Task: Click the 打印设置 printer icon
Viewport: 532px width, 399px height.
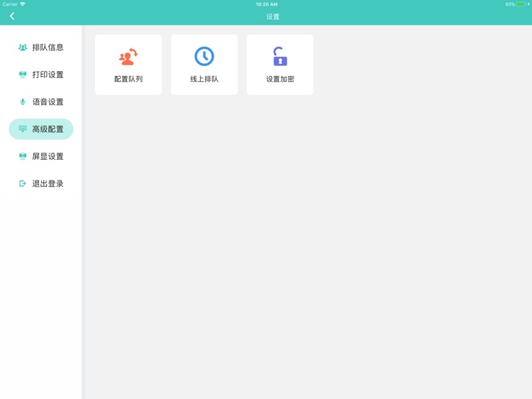Action: (23, 75)
